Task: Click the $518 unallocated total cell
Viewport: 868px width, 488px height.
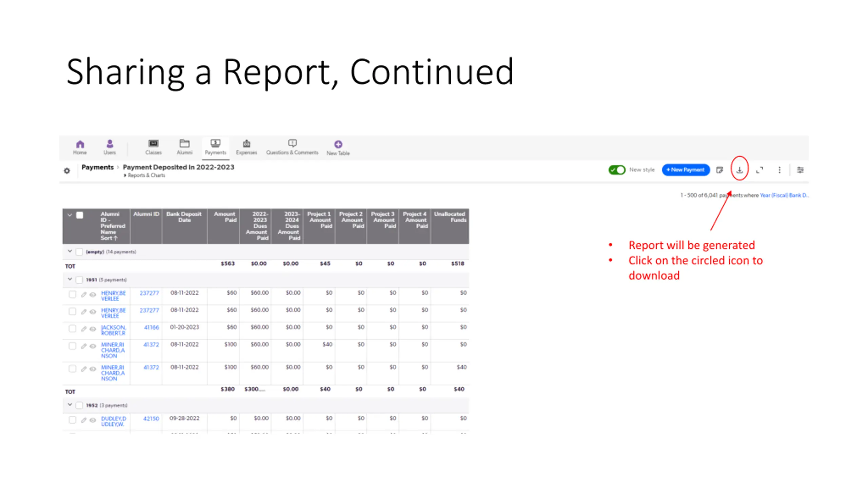Action: 457,264
